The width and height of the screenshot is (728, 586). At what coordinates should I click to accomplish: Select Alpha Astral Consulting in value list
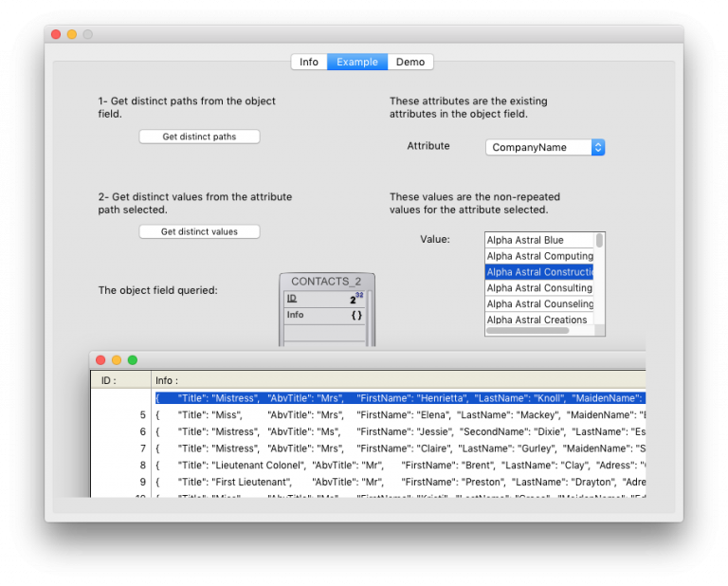click(x=539, y=288)
